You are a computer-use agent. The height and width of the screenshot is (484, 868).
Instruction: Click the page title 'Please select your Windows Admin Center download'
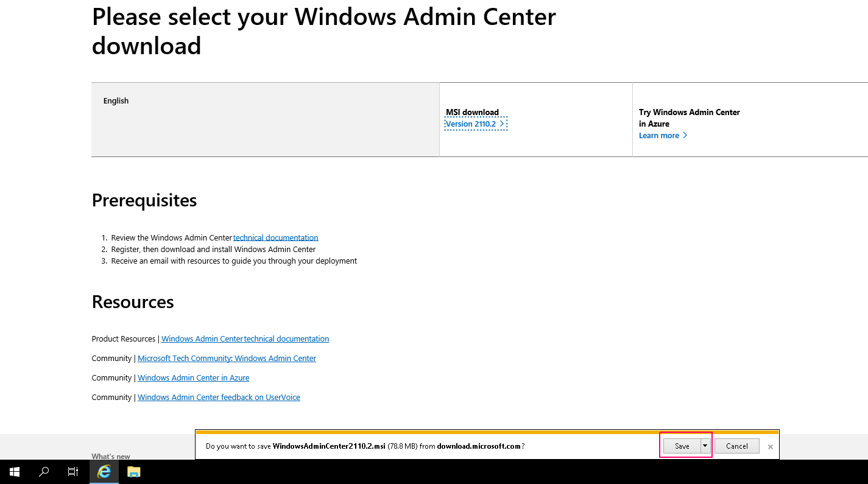(x=323, y=31)
